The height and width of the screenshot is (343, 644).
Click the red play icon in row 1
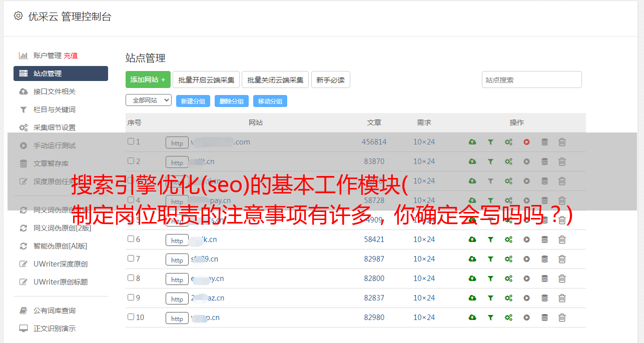(526, 142)
